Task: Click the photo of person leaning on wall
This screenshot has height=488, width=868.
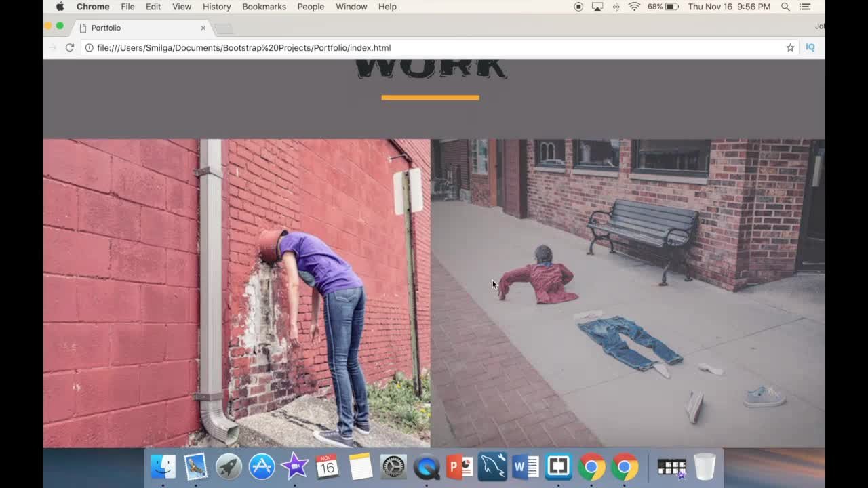Action: coord(237,293)
